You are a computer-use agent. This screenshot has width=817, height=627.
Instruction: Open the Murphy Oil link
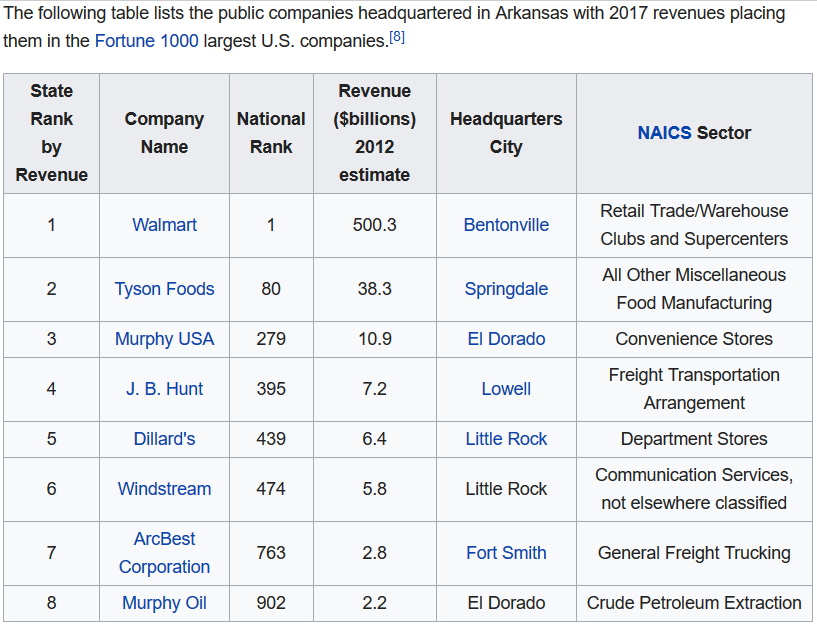click(164, 603)
